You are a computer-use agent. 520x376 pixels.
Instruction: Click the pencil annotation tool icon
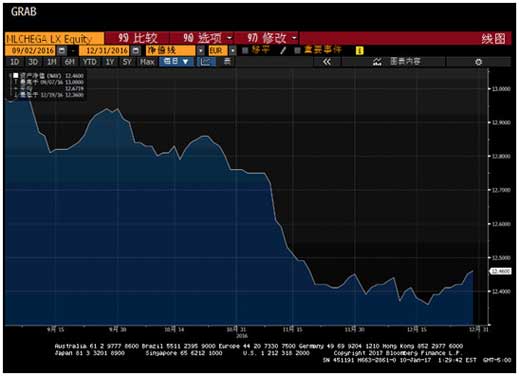[x=283, y=51]
